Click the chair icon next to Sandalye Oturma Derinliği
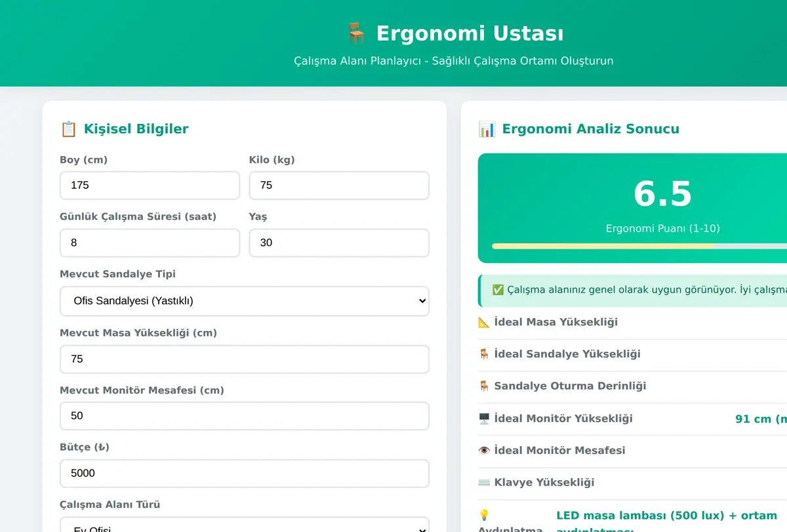 pyautogui.click(x=484, y=386)
